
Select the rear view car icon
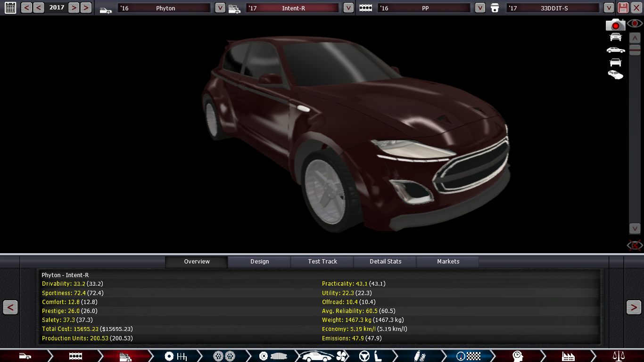click(x=615, y=62)
